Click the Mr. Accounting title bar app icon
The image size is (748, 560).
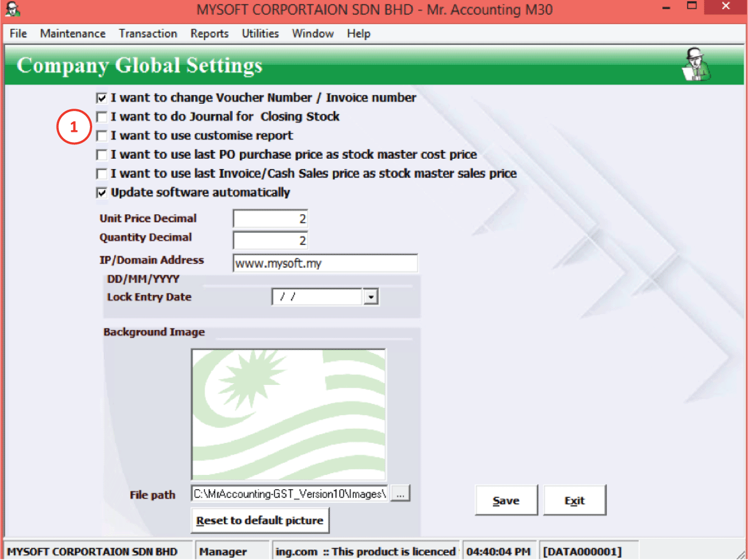(x=13, y=9)
